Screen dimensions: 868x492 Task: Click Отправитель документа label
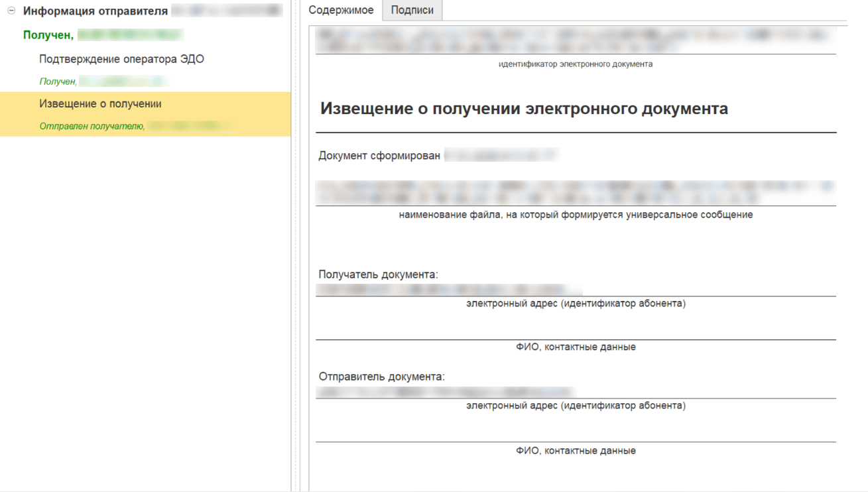(381, 377)
